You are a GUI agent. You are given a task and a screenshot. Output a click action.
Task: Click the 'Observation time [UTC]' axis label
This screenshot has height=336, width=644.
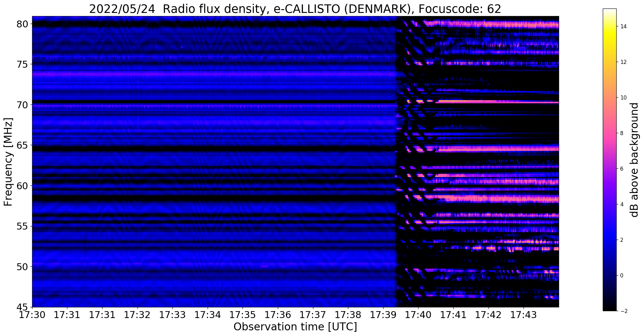(295, 327)
